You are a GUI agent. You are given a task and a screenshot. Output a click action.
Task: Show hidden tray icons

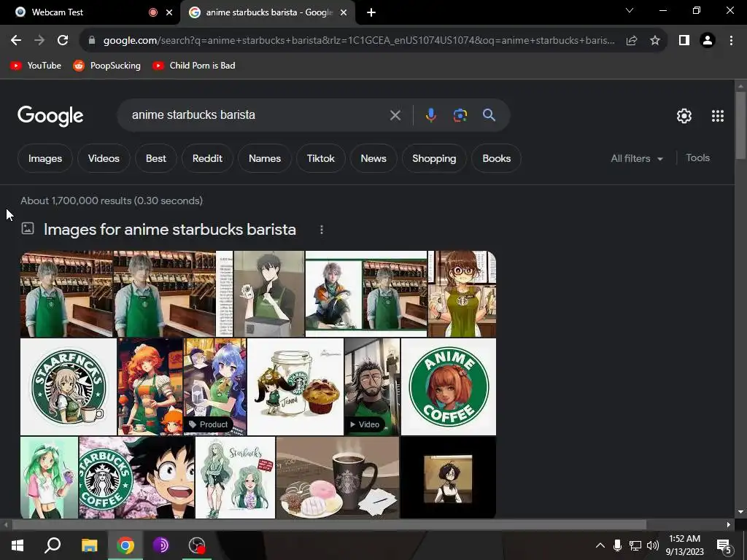click(600, 545)
